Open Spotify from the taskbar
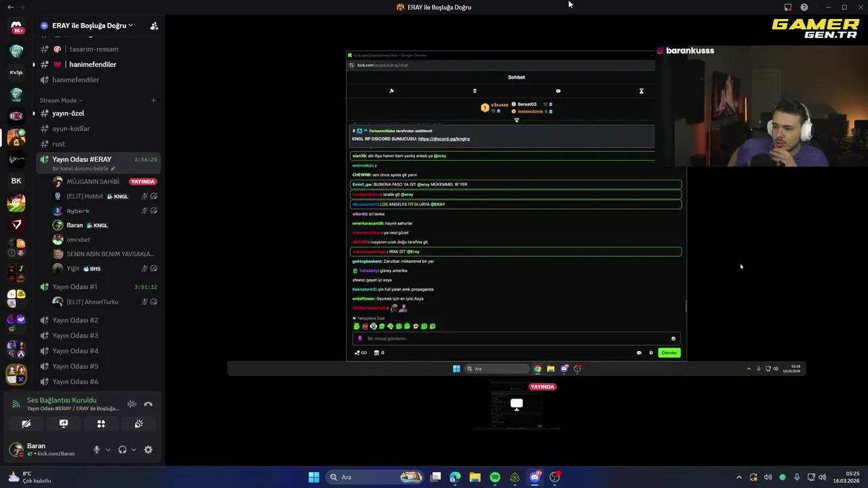This screenshot has width=868, height=488. click(495, 477)
